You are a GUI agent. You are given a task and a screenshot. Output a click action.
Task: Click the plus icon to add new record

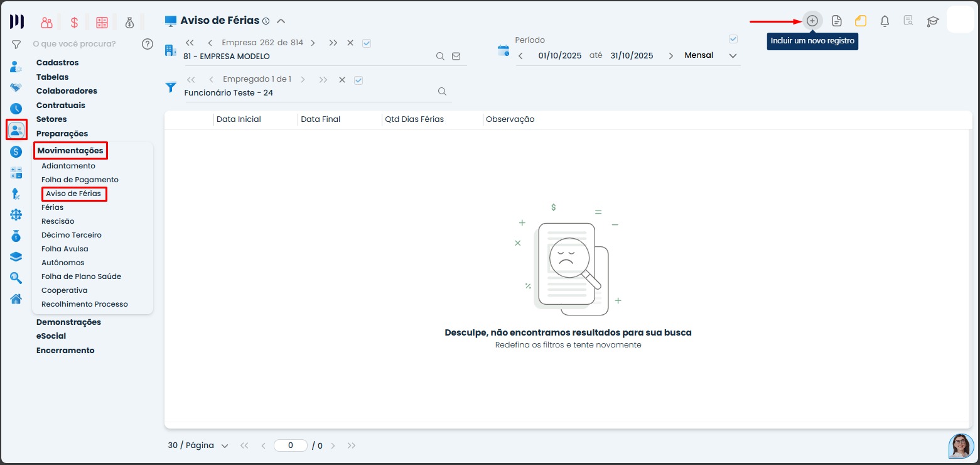point(812,21)
